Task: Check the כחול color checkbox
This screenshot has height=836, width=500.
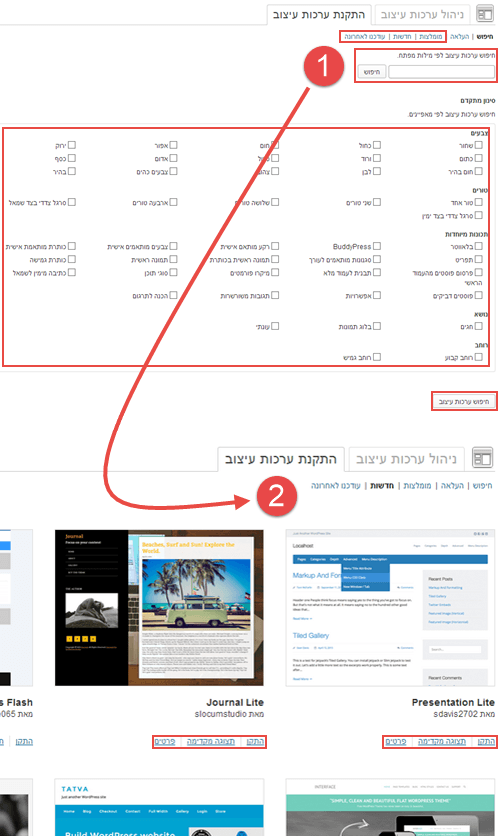Action: [377, 145]
